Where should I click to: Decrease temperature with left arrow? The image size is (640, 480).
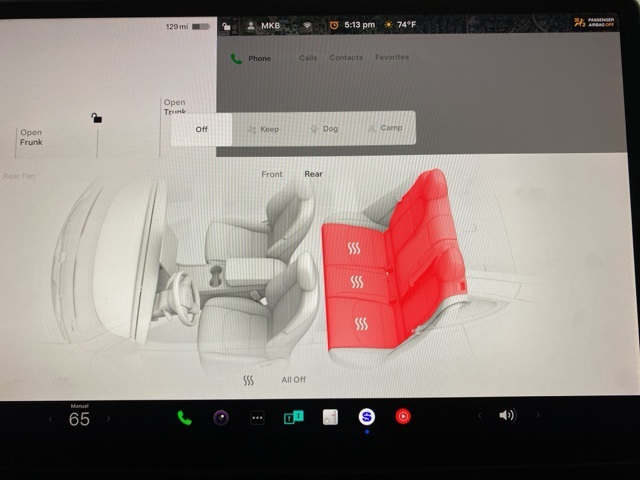pos(51,419)
